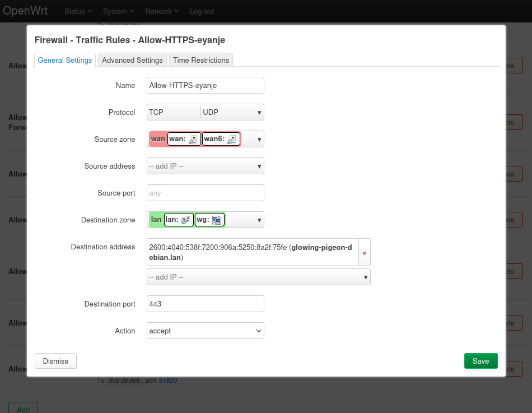Click the wg tunnel icon in Destination zone
Viewport: 532px width, 413px height.
[x=217, y=220]
